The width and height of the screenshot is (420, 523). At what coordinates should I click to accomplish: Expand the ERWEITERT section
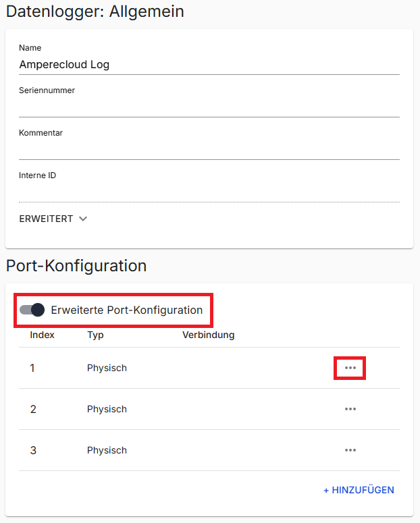(53, 219)
